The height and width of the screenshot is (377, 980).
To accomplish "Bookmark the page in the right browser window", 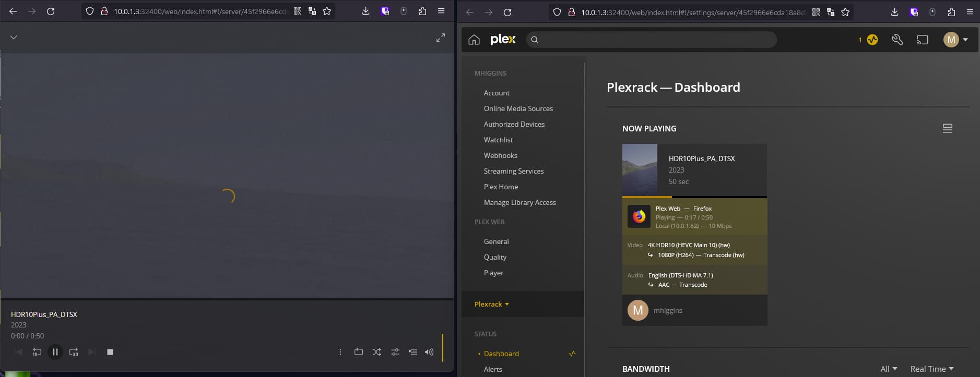I will point(845,12).
